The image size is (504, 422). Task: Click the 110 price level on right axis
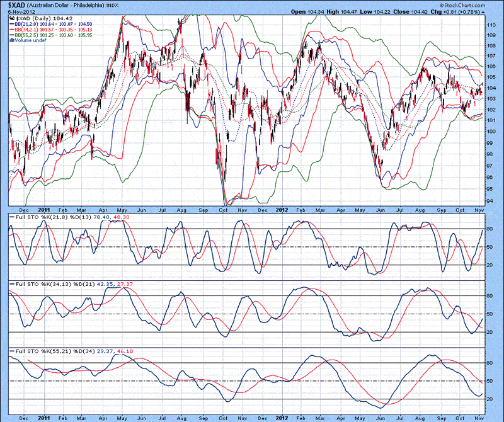[x=490, y=23]
